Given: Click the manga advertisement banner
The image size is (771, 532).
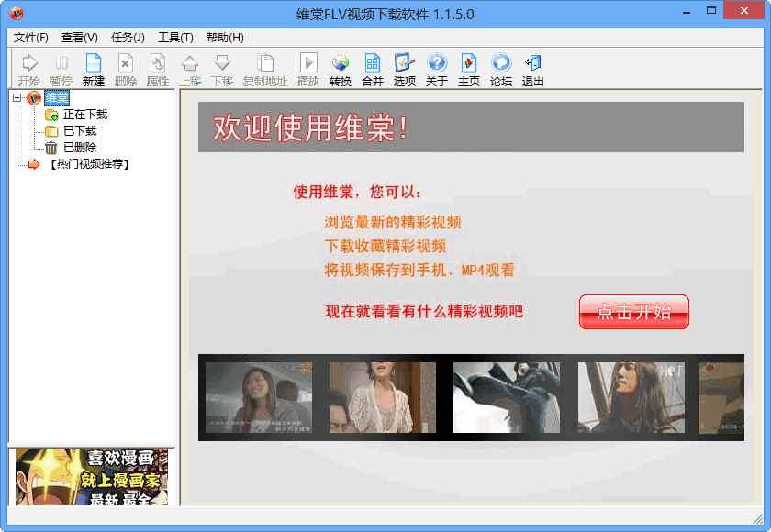Looking at the screenshot, I should point(92,476).
